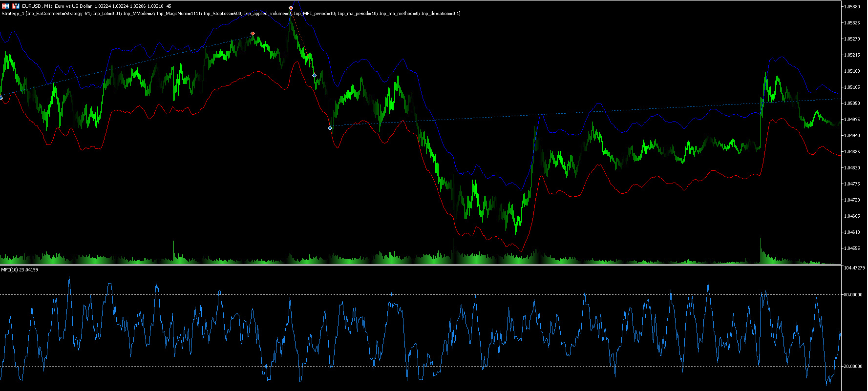Open the One Click Trading panel icon
The height and width of the screenshot is (391, 868).
(5, 6)
